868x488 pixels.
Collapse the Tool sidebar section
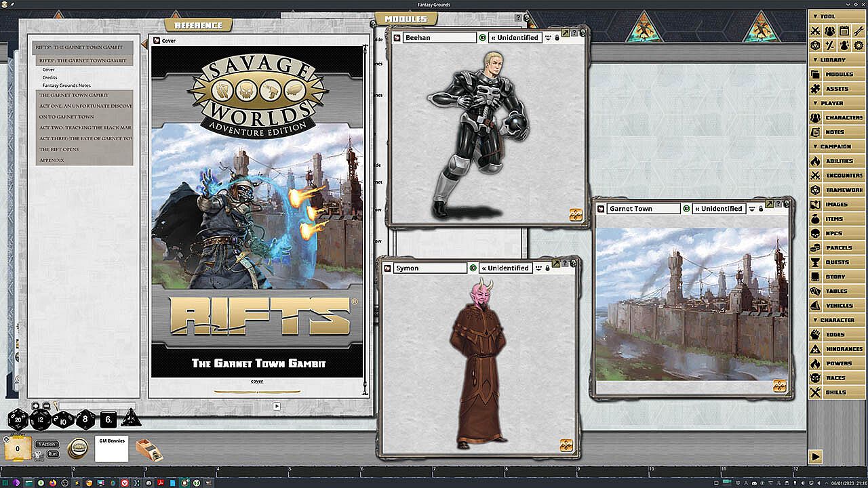(837, 16)
